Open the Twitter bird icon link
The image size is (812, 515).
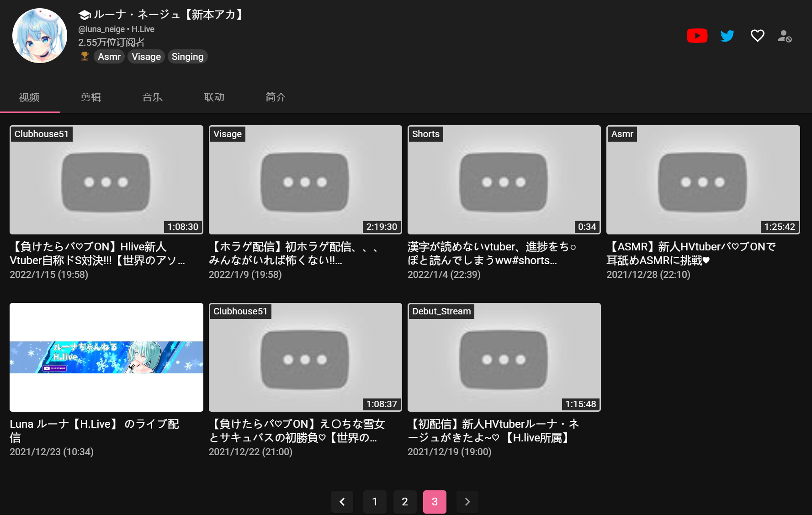pyautogui.click(x=727, y=36)
